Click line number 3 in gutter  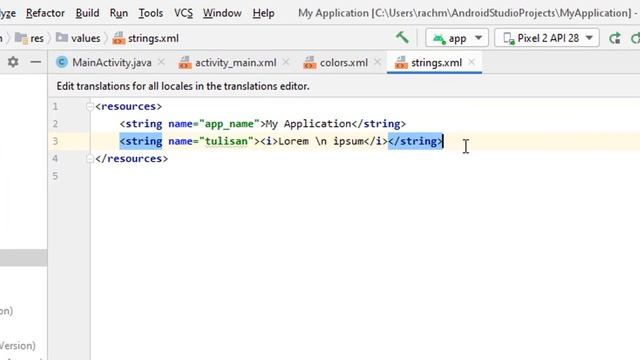point(55,141)
